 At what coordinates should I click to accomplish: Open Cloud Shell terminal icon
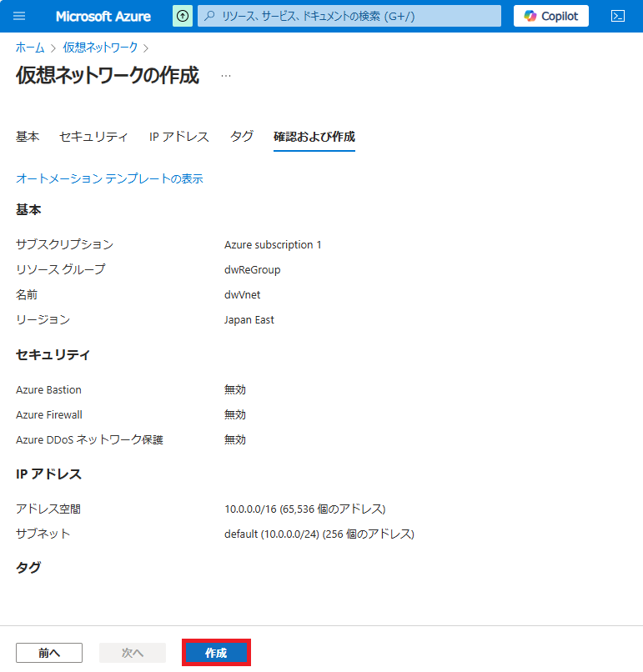(x=618, y=17)
